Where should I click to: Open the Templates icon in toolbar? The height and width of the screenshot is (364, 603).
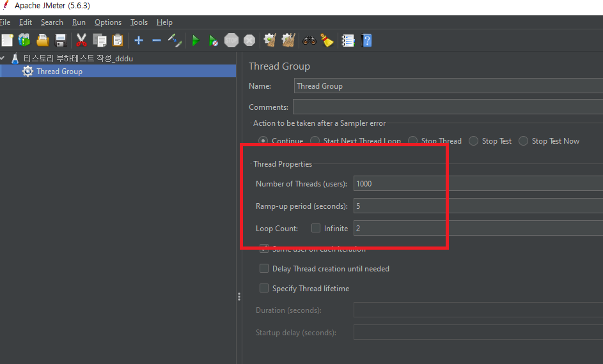coord(24,40)
